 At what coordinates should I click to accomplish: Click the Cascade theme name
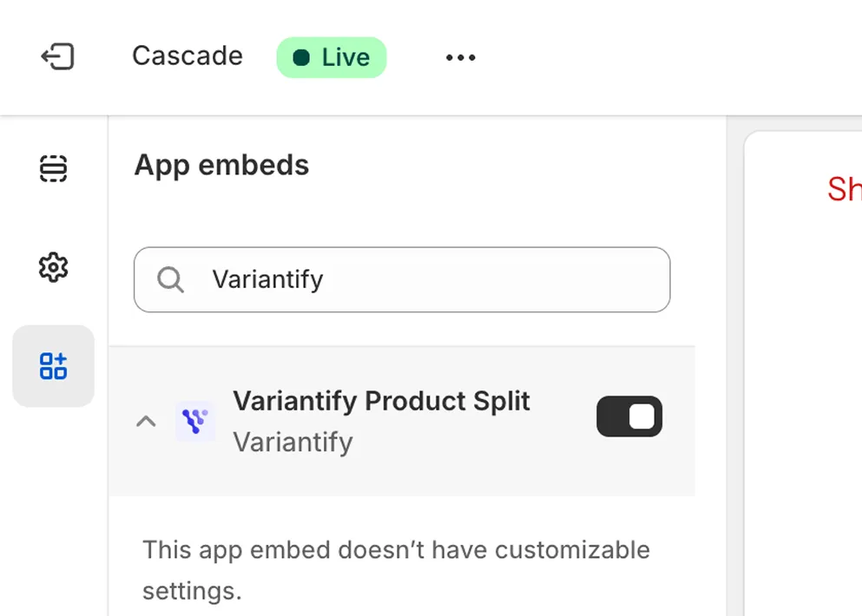(x=187, y=56)
